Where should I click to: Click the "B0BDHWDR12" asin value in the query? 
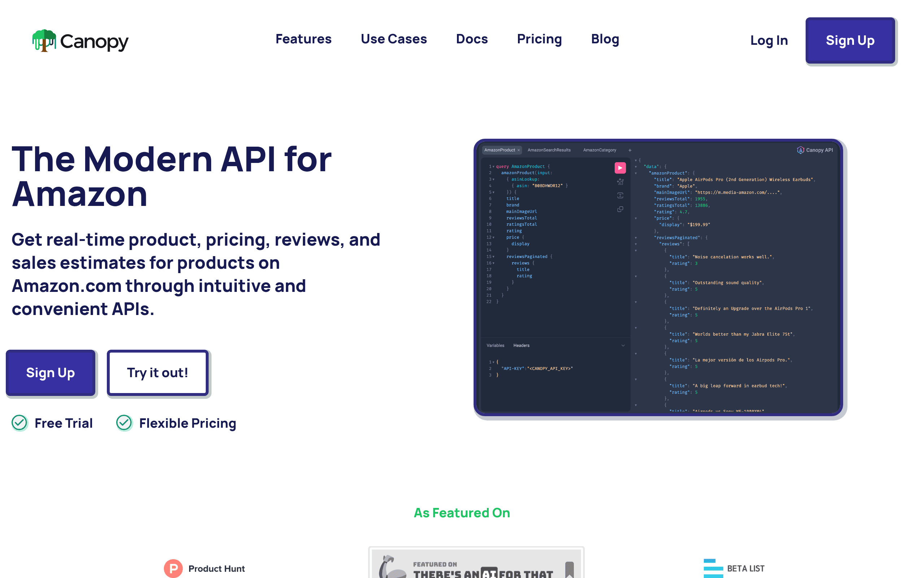547,186
